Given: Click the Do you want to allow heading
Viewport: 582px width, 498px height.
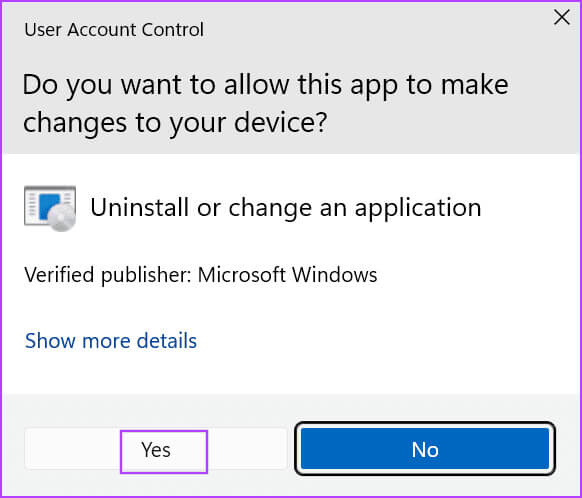Looking at the screenshot, I should click(x=265, y=85).
